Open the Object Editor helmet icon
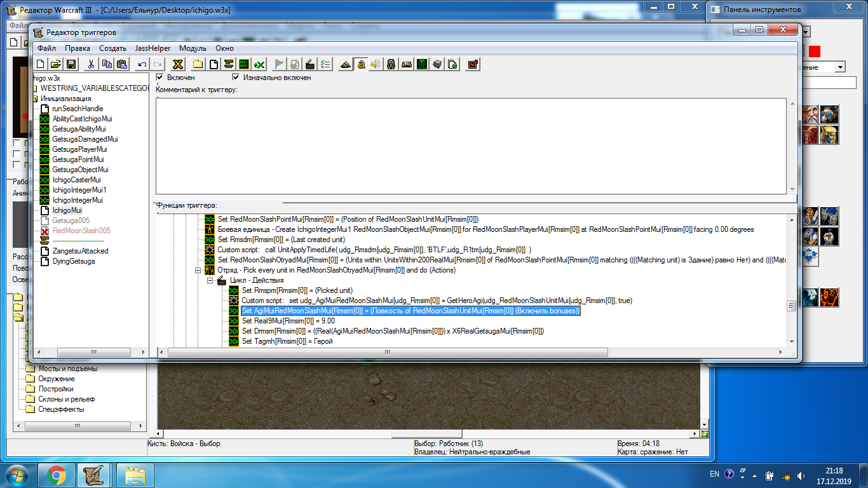This screenshot has width=868, height=488. [391, 64]
